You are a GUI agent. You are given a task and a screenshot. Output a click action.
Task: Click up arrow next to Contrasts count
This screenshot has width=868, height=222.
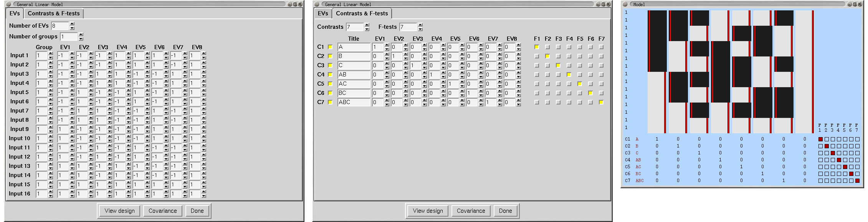pyautogui.click(x=367, y=25)
